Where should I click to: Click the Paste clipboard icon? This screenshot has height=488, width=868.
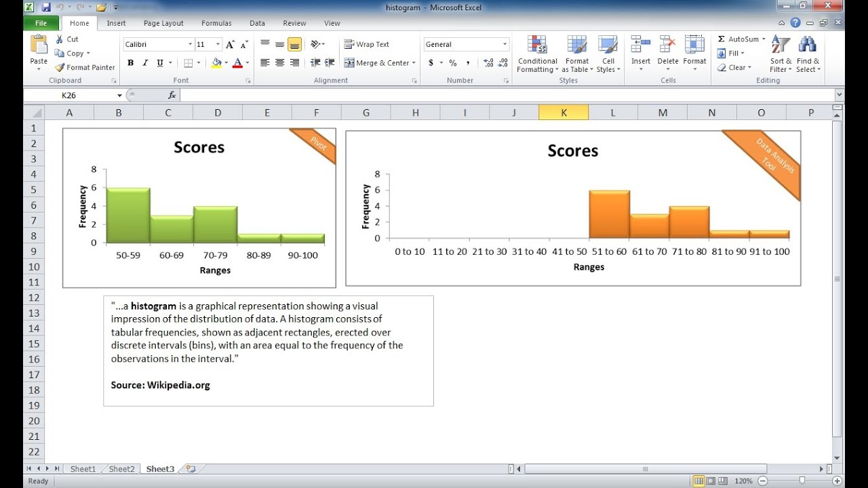coord(39,45)
